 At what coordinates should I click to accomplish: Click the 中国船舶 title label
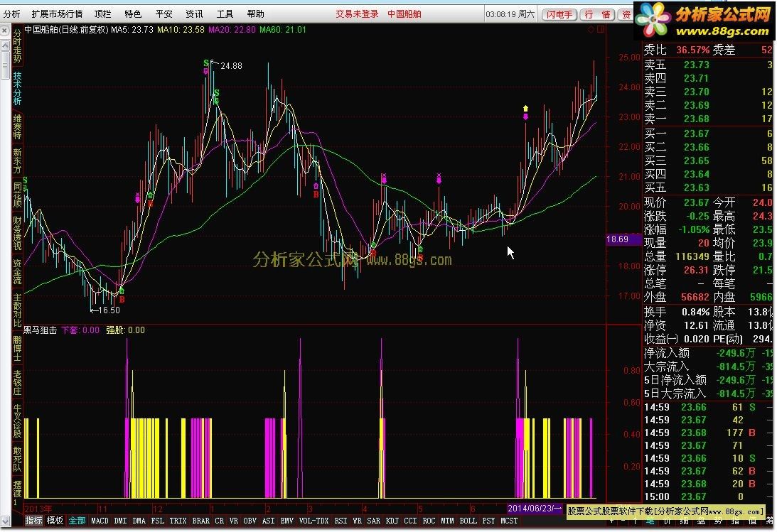(404, 14)
